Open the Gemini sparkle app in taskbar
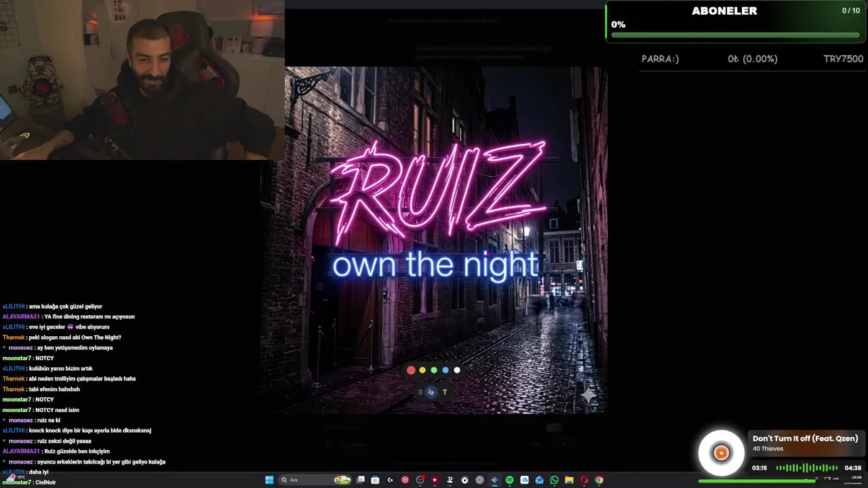The height and width of the screenshot is (488, 868). tap(494, 480)
